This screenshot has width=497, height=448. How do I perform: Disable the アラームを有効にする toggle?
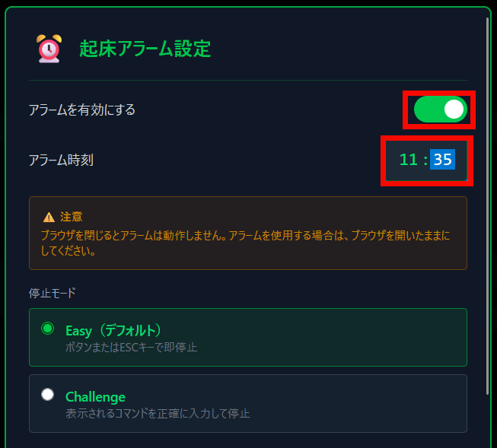pos(440,110)
